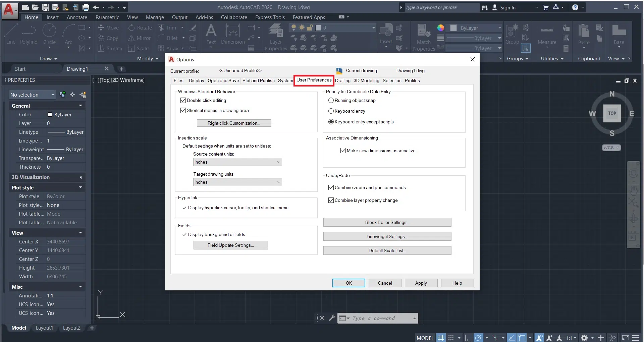644x342 pixels.
Task: Click the Right-click Customization button
Action: coord(234,123)
